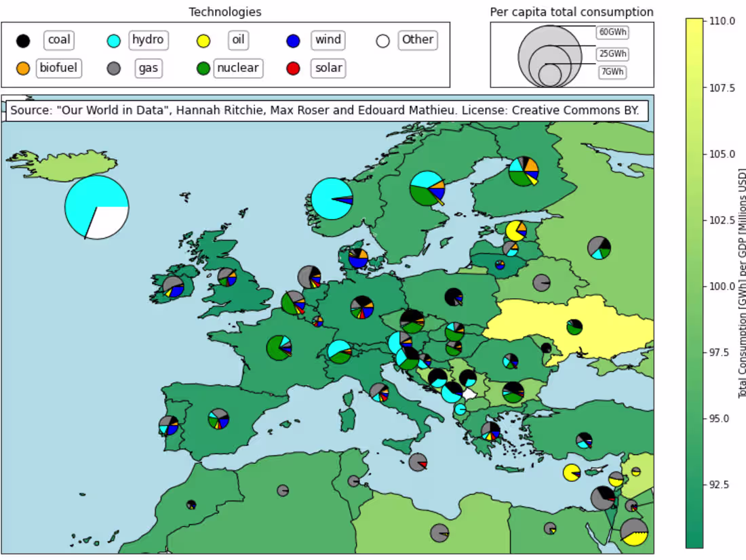Image resolution: width=746 pixels, height=560 pixels.
Task: Select the gray gas legend icon
Action: pos(113,68)
